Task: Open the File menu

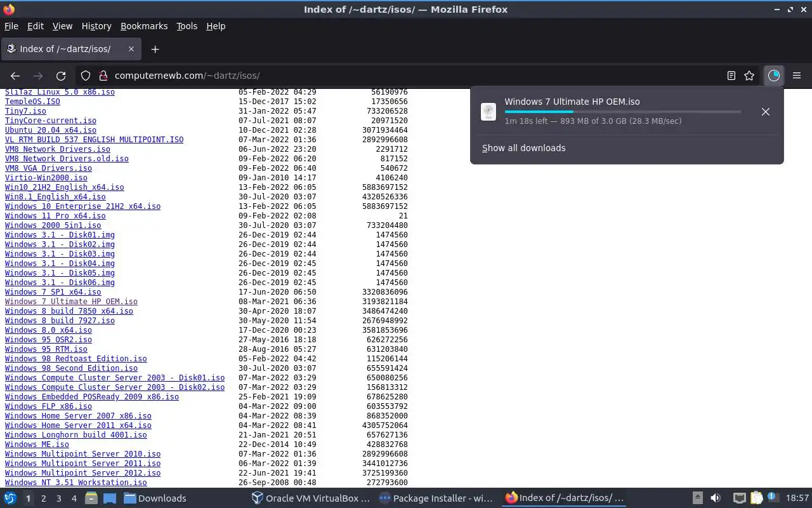Action: click(11, 26)
